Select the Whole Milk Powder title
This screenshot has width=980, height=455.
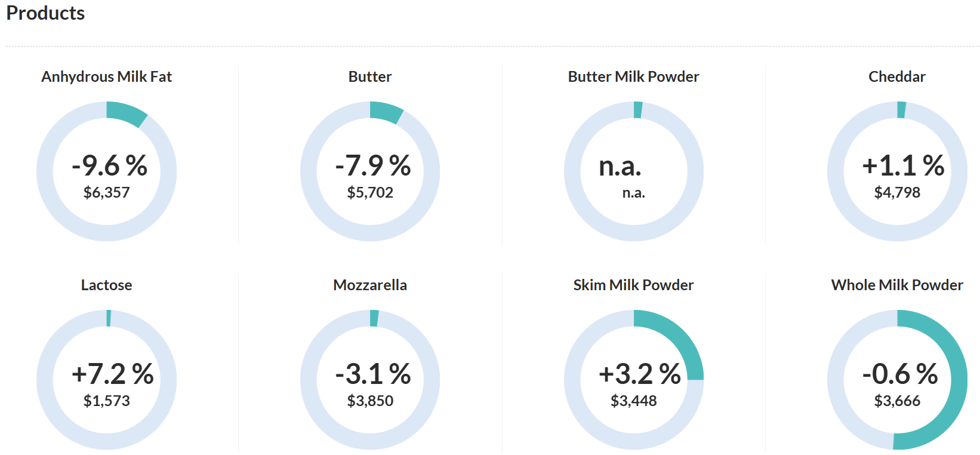(x=896, y=285)
